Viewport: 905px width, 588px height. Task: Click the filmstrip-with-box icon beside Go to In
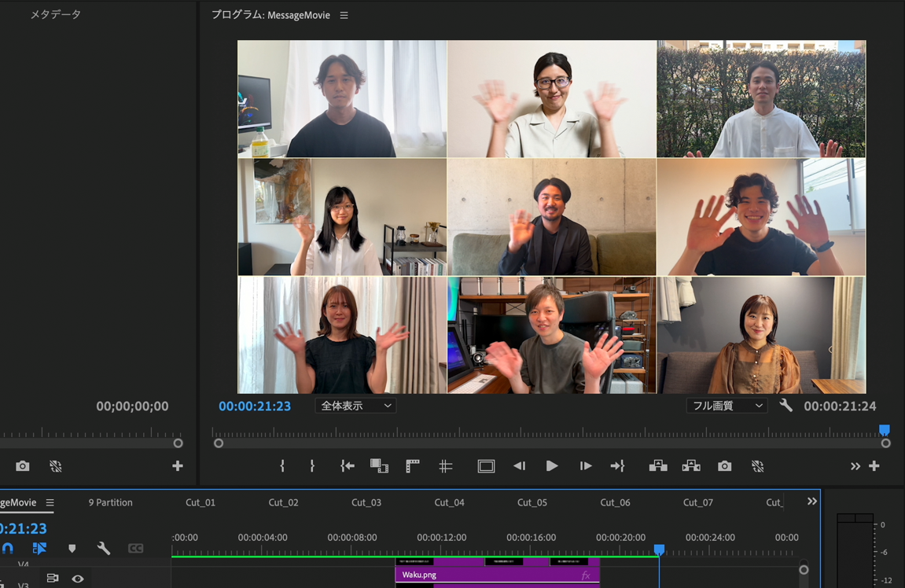pos(379,465)
